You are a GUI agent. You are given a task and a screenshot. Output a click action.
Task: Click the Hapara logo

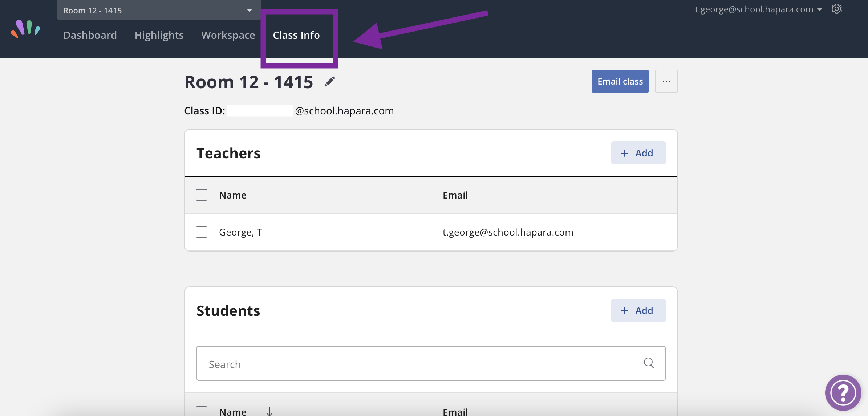pyautogui.click(x=25, y=29)
